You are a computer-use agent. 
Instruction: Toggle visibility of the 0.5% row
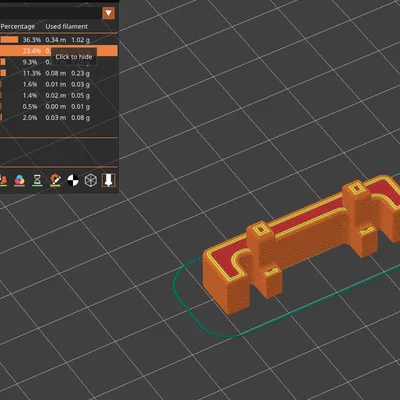click(x=59, y=107)
